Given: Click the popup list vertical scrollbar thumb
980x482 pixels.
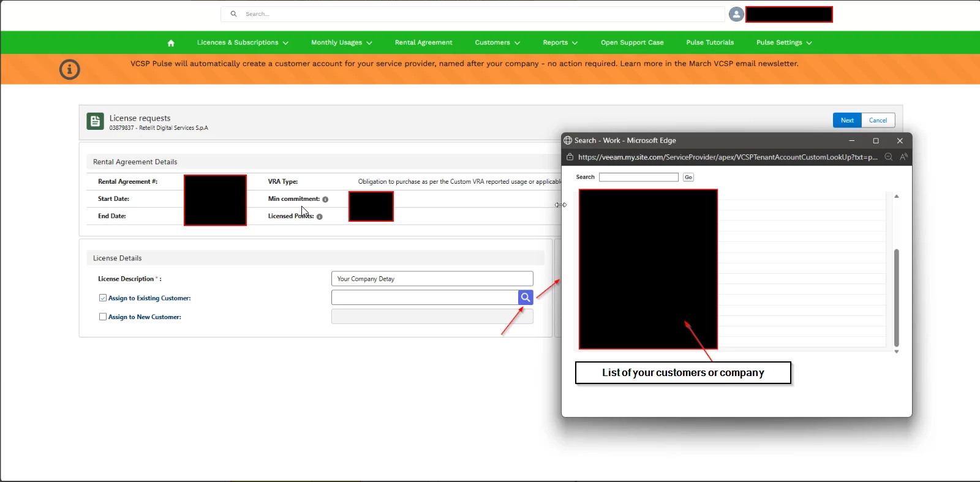Looking at the screenshot, I should click(897, 298).
